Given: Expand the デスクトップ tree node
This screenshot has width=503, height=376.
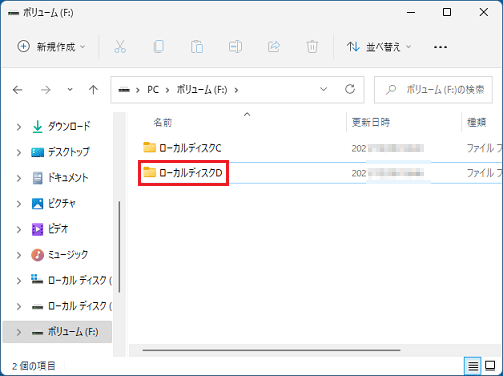Looking at the screenshot, I should point(19,152).
